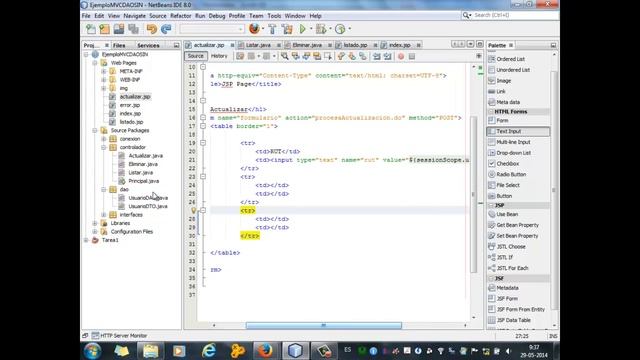This screenshot has height=360, width=640.
Task: Click the editor horizontal scrollbar thumb
Action: [x=324, y=325]
